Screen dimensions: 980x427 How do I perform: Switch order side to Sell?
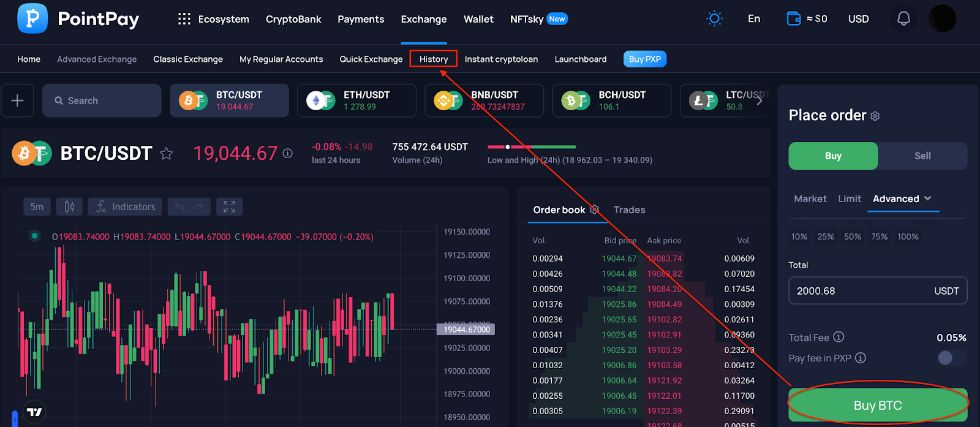tap(922, 156)
